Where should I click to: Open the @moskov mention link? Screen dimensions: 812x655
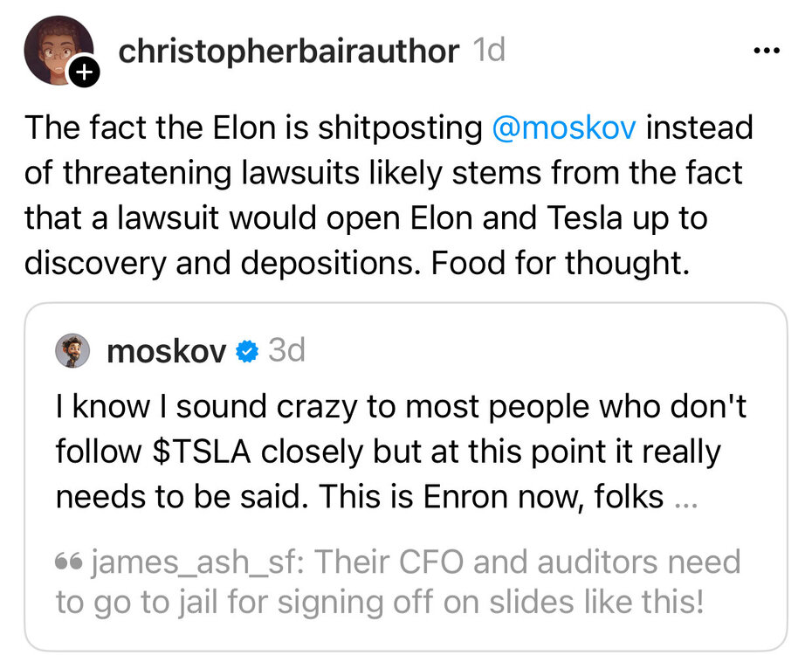(x=565, y=128)
